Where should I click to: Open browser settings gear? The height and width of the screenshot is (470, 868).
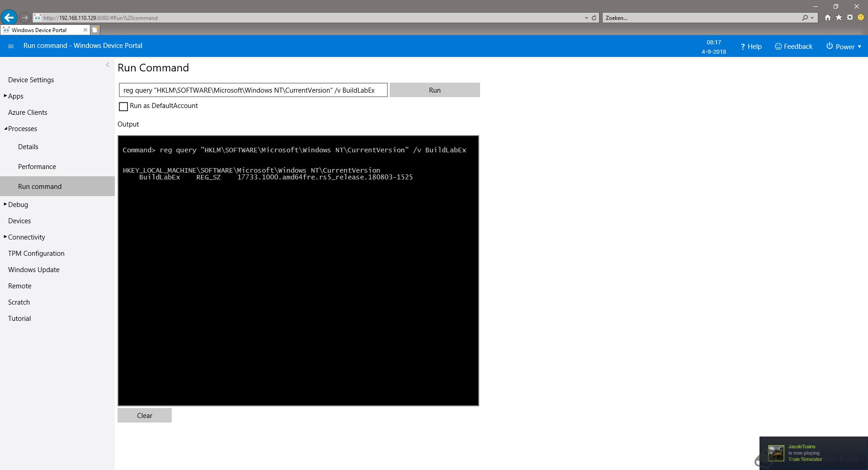coord(850,18)
